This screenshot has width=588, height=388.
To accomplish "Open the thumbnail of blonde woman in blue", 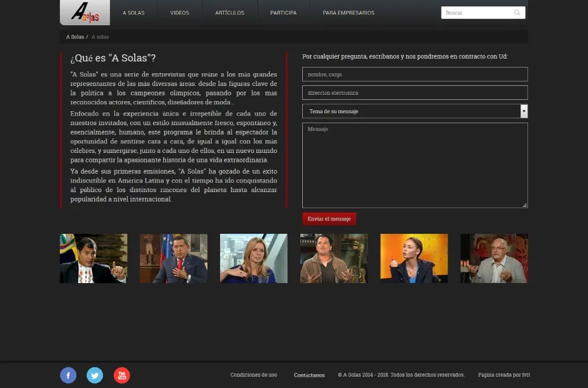I will click(x=254, y=258).
